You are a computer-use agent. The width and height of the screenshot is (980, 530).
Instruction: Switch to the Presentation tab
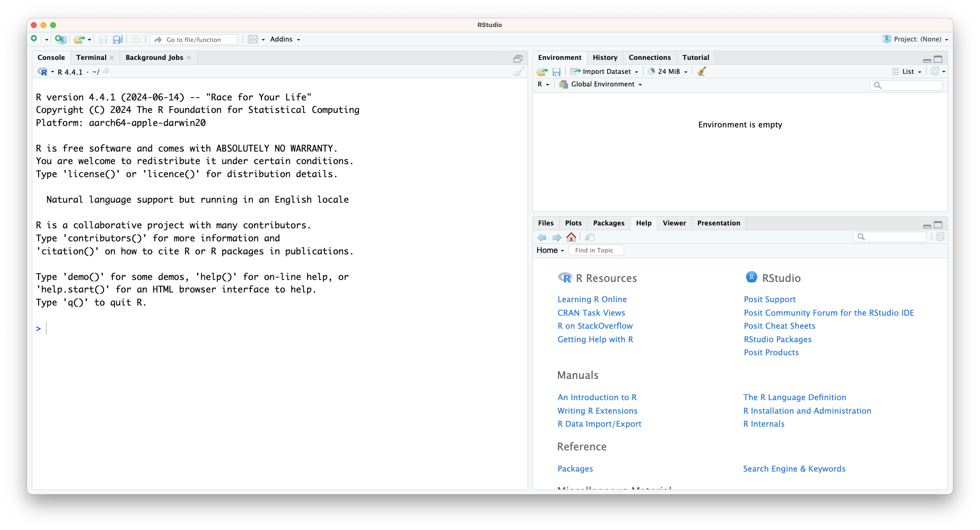[x=719, y=223]
